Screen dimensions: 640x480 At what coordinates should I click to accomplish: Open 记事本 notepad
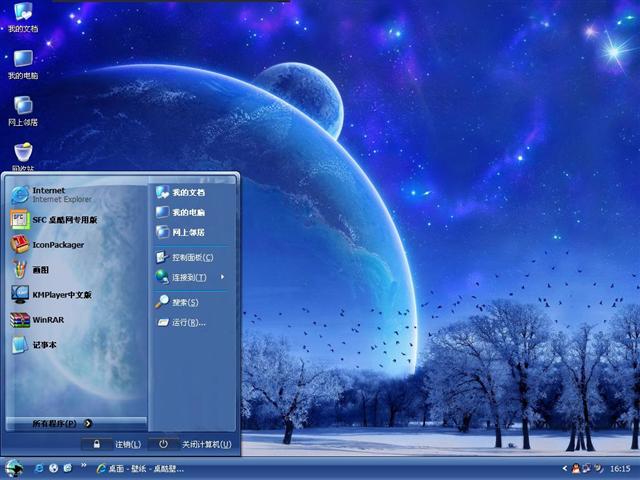click(33, 345)
